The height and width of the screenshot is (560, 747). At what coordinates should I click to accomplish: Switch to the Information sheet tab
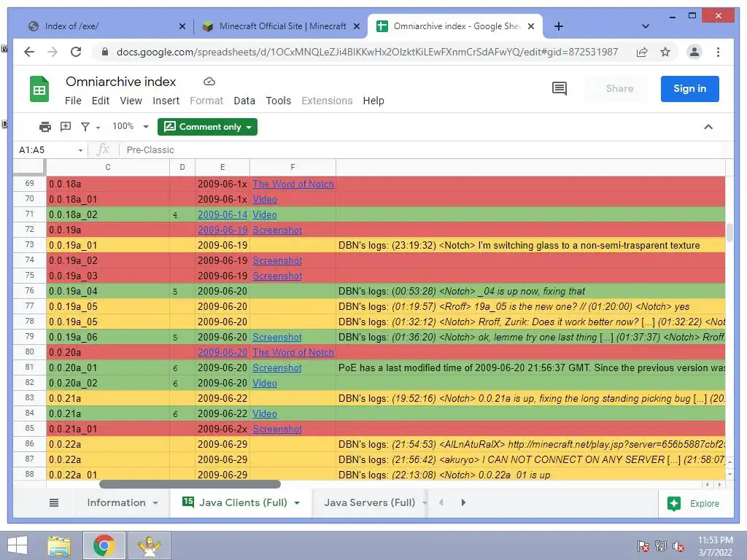[116, 503]
